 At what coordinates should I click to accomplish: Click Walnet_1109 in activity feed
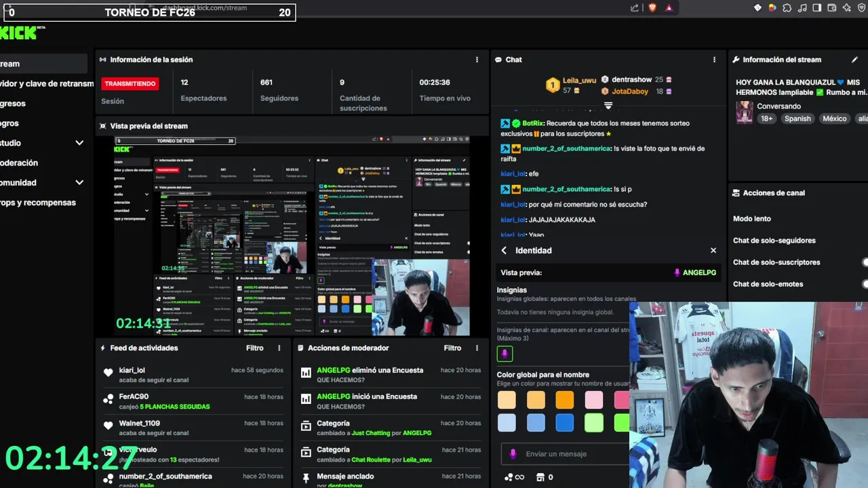(x=140, y=423)
